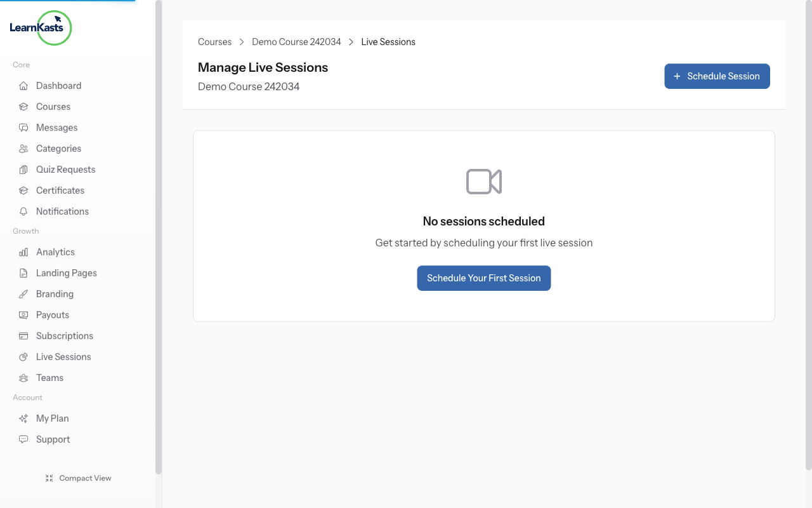The image size is (812, 508).
Task: Open the Payouts section icon
Action: pyautogui.click(x=23, y=314)
